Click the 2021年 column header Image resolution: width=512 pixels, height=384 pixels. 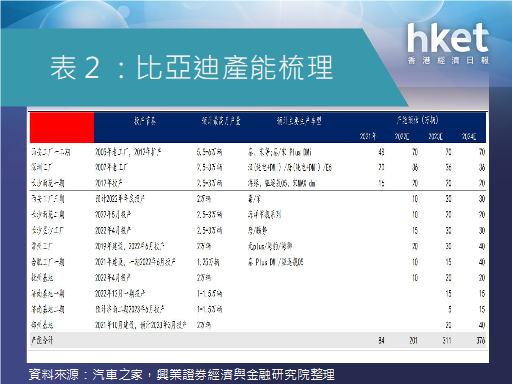click(368, 136)
